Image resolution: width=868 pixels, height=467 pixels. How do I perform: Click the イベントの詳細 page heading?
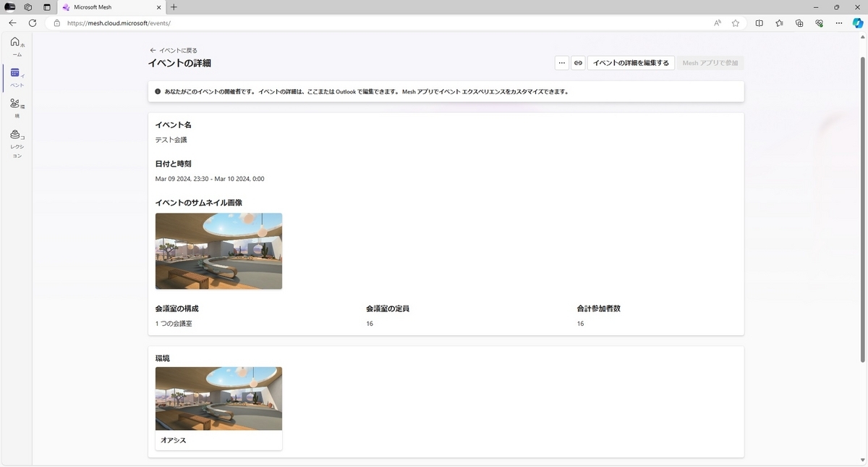tap(179, 63)
